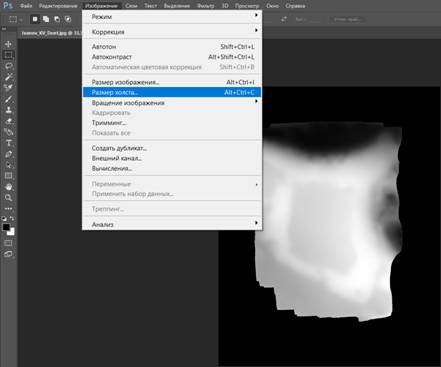Apply Автотон
Screen dimensions: 441x367
172,47
